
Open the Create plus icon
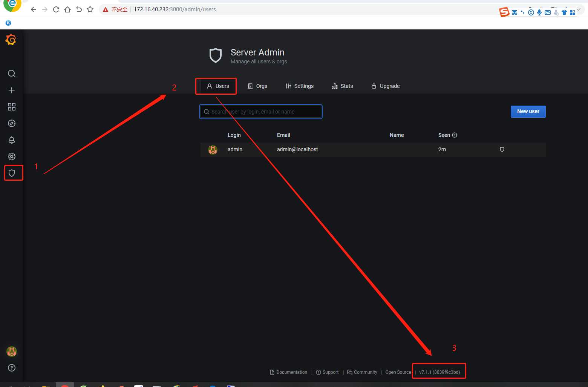click(x=12, y=90)
